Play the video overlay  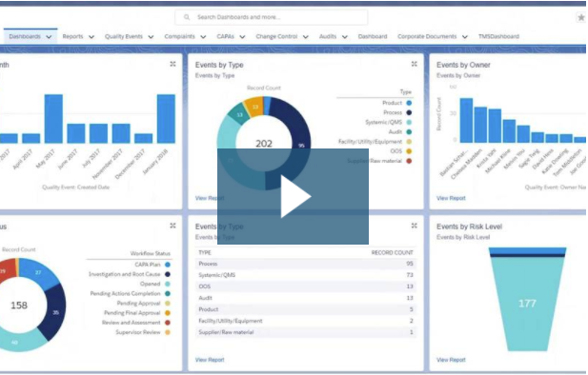pyautogui.click(x=293, y=196)
